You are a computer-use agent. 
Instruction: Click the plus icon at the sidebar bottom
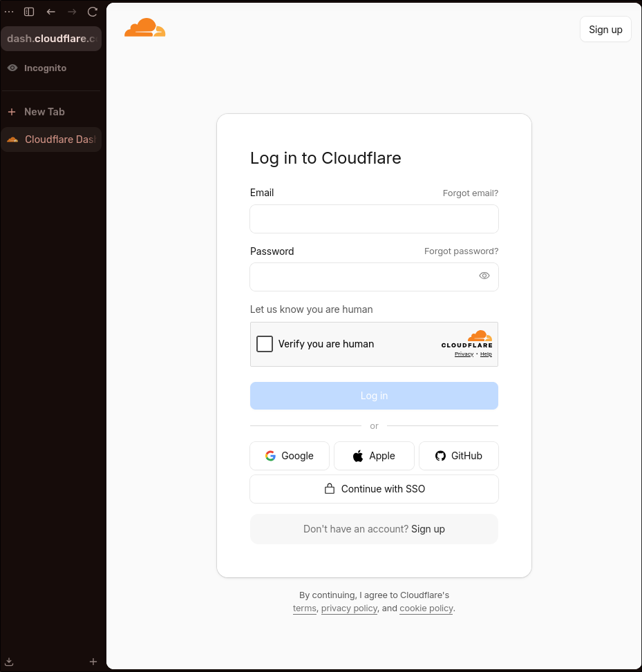[93, 662]
